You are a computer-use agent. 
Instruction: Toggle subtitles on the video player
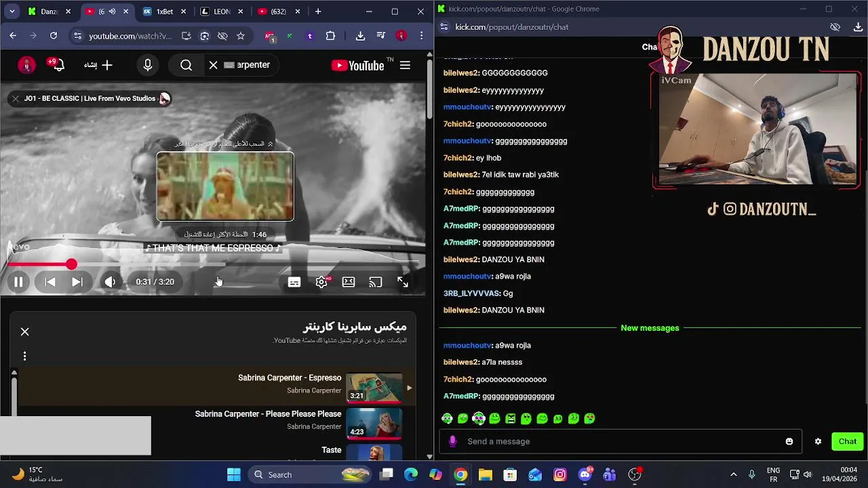click(x=294, y=282)
